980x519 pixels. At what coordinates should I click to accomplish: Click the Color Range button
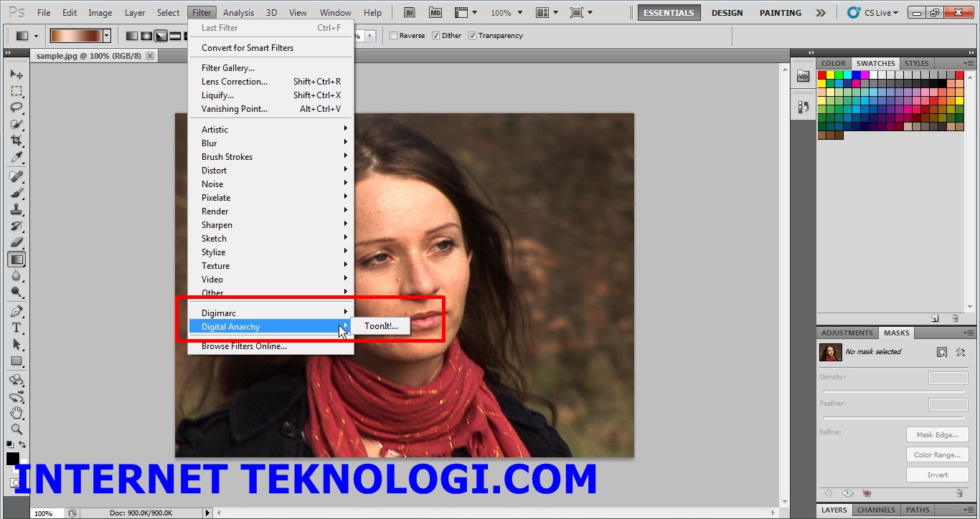click(x=937, y=454)
